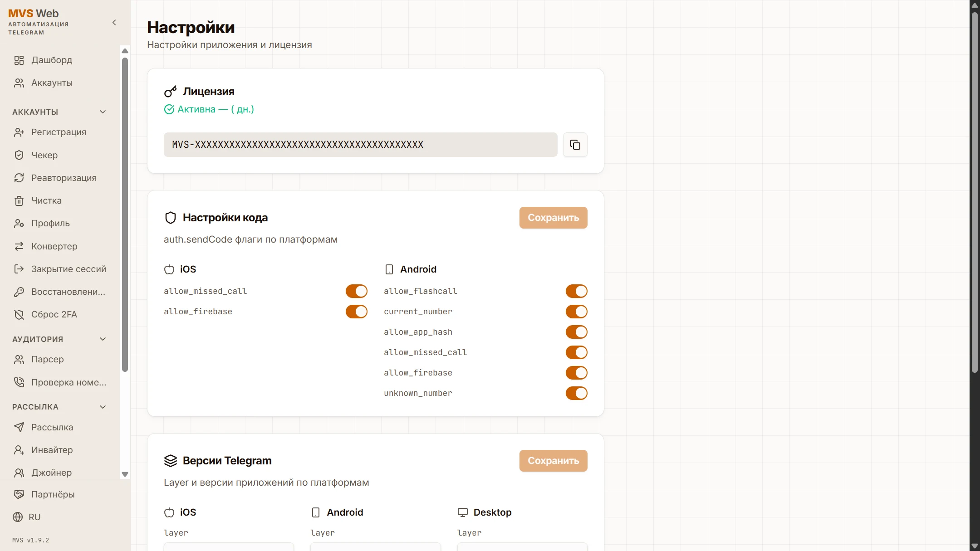Turn off Android unknown_number switch
Image resolution: width=980 pixels, height=551 pixels.
[x=576, y=393]
